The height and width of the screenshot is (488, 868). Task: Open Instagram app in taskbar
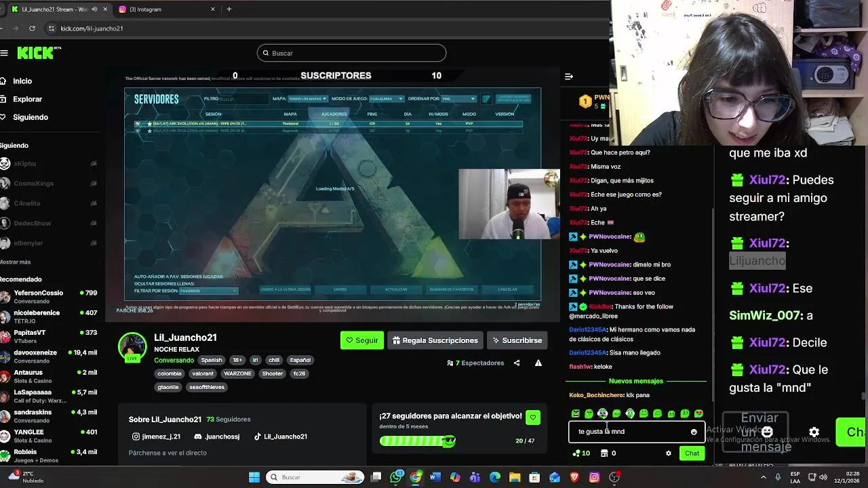(x=594, y=477)
